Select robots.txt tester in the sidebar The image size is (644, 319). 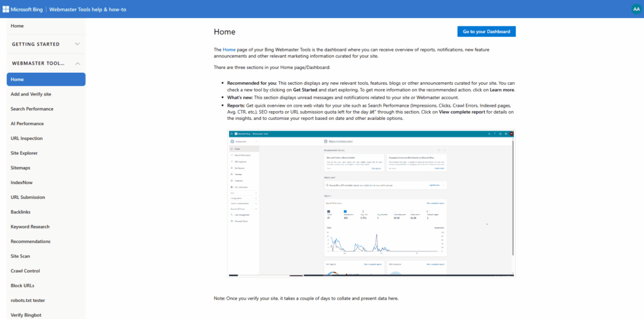(x=29, y=300)
